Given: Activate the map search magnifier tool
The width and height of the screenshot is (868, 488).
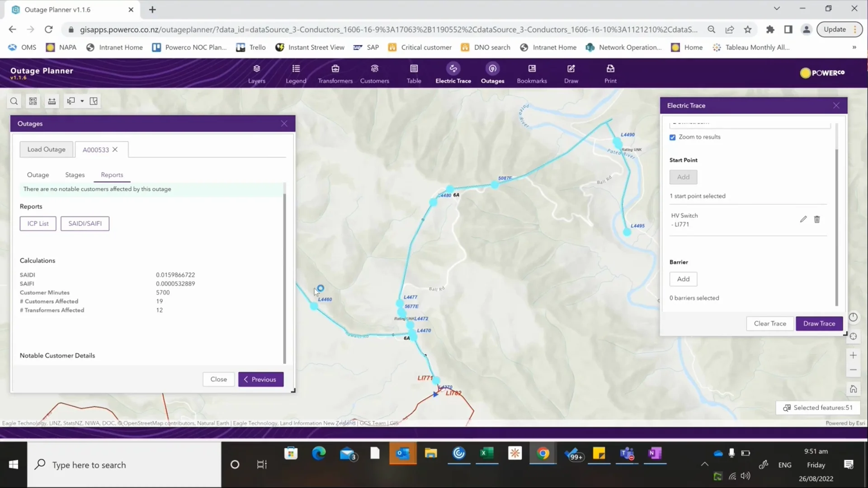Looking at the screenshot, I should click(x=14, y=101).
